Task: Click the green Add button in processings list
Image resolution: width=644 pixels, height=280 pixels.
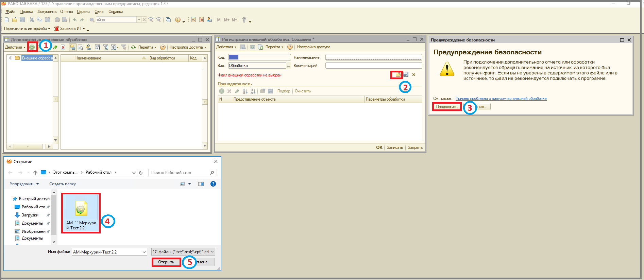Action: click(x=32, y=47)
